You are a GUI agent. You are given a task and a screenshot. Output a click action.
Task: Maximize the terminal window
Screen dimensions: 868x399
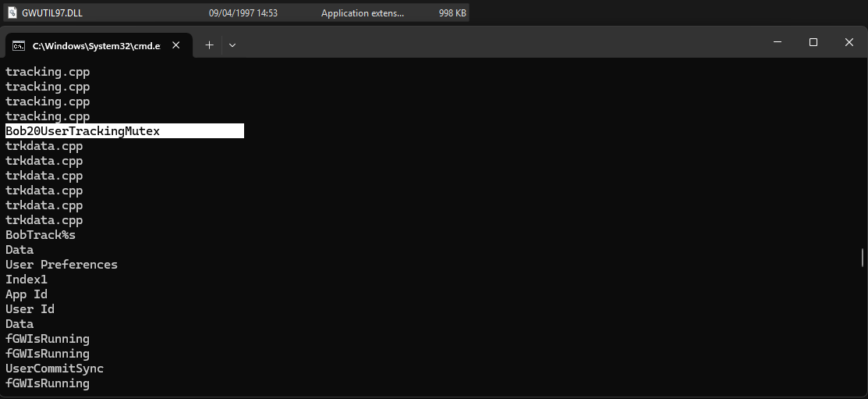(813, 42)
